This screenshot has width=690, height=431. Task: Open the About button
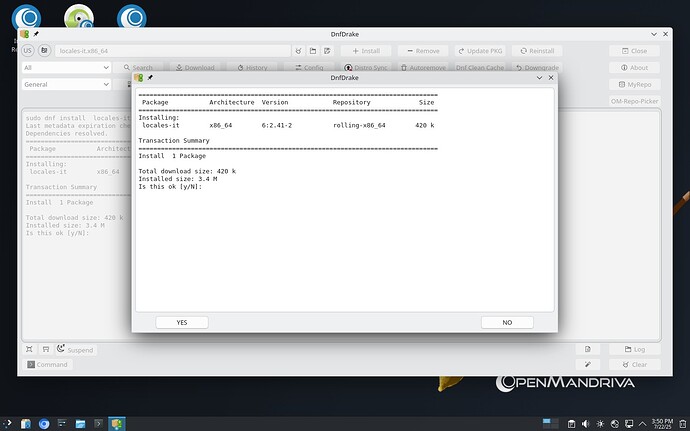tap(634, 68)
